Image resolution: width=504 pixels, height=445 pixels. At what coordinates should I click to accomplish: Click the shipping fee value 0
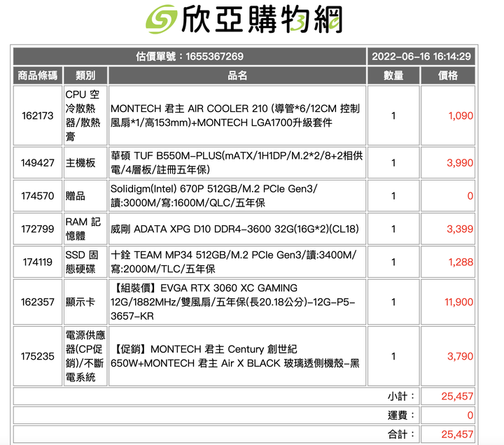[x=470, y=416]
